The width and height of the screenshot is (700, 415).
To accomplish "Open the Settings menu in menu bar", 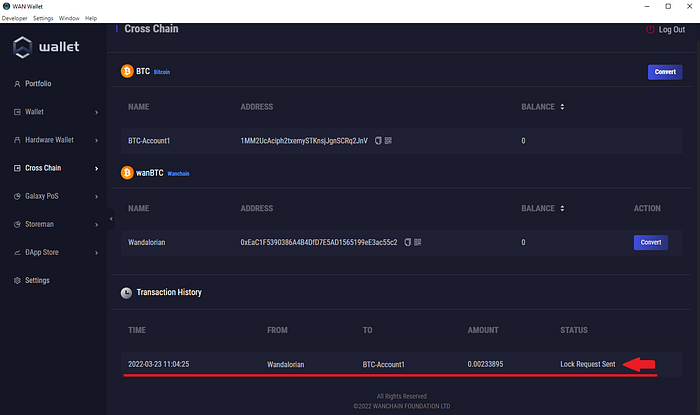I will coord(43,18).
